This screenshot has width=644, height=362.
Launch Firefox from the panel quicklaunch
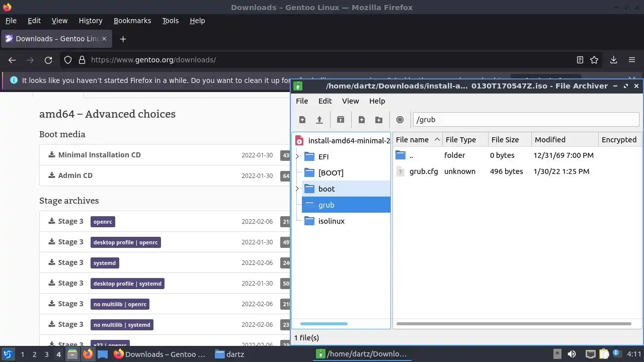coord(88,354)
